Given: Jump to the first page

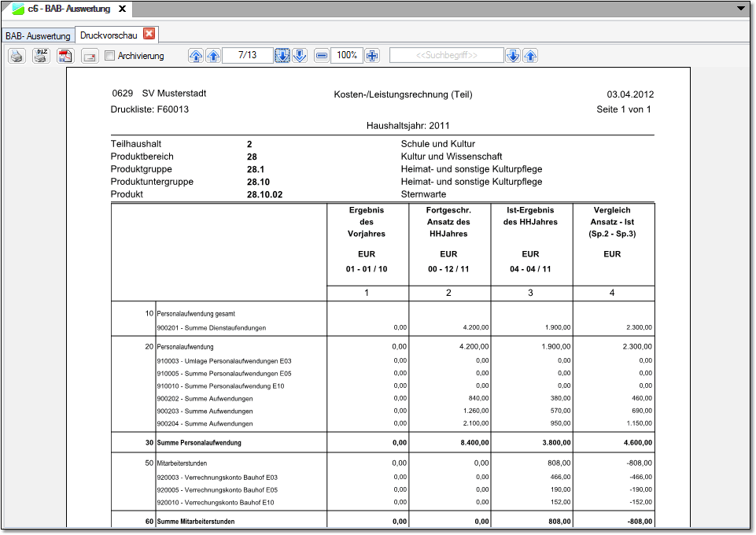Looking at the screenshot, I should (x=195, y=56).
